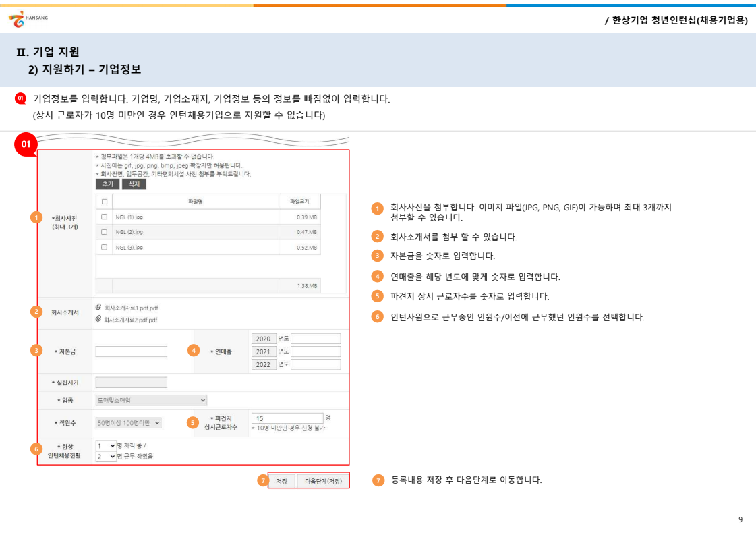Click the large red 01 callout badge
756x535 pixels.
pyautogui.click(x=26, y=144)
